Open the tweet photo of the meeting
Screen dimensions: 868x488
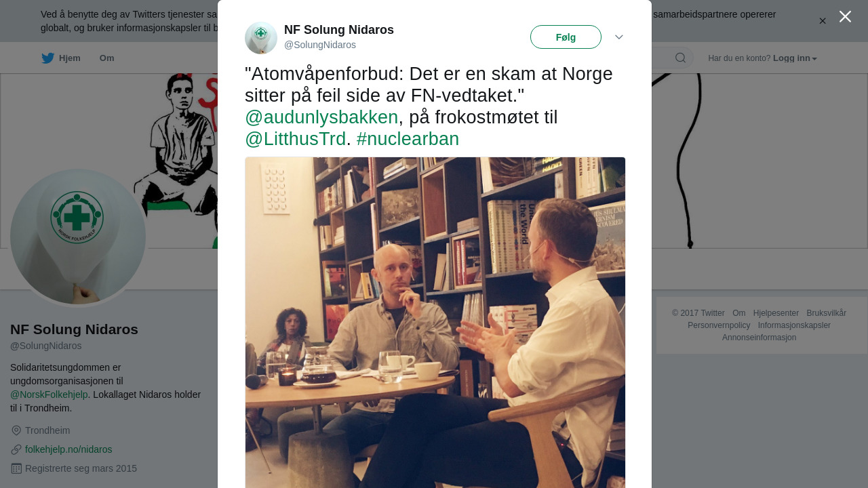pos(435,323)
